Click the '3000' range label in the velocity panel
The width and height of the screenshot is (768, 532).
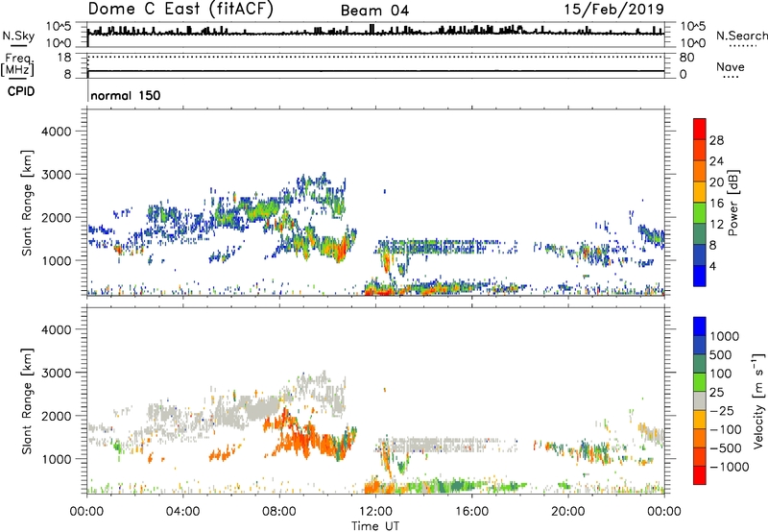click(x=56, y=373)
